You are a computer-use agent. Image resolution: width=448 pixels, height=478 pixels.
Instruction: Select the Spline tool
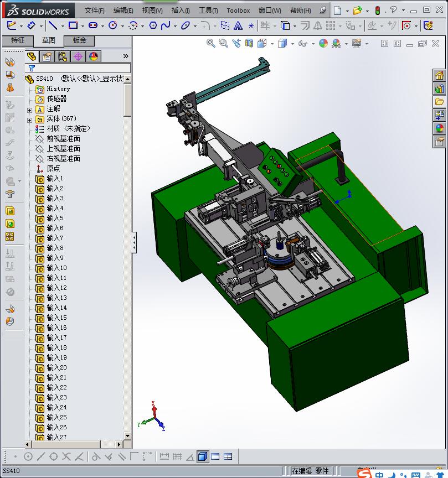166,25
